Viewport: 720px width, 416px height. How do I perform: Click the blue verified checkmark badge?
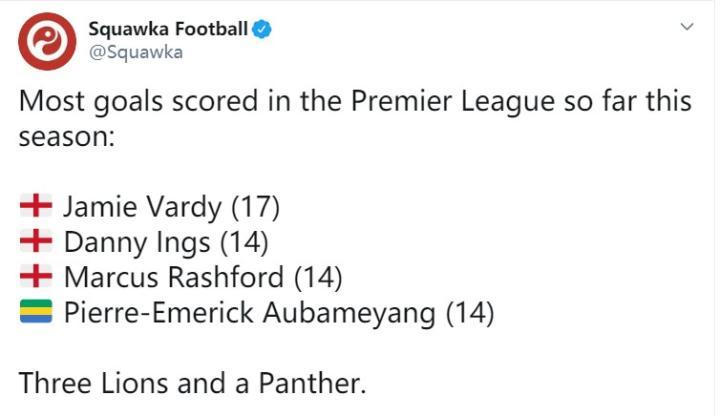(261, 30)
